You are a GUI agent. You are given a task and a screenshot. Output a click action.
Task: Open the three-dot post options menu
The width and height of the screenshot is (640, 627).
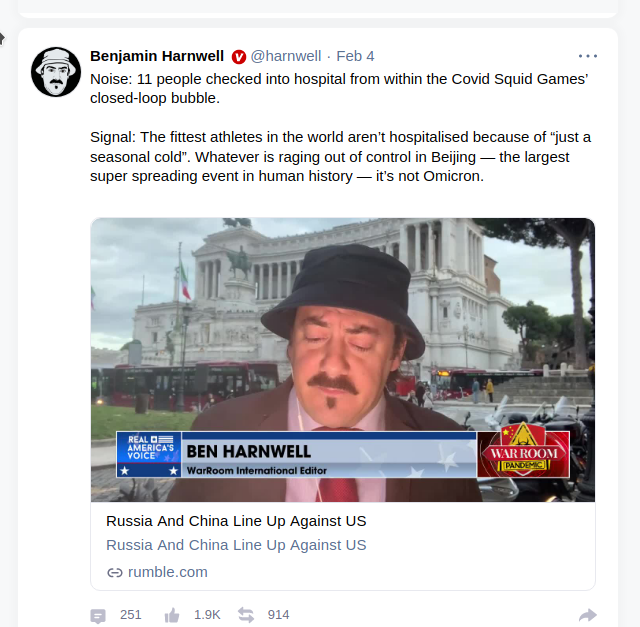(588, 56)
